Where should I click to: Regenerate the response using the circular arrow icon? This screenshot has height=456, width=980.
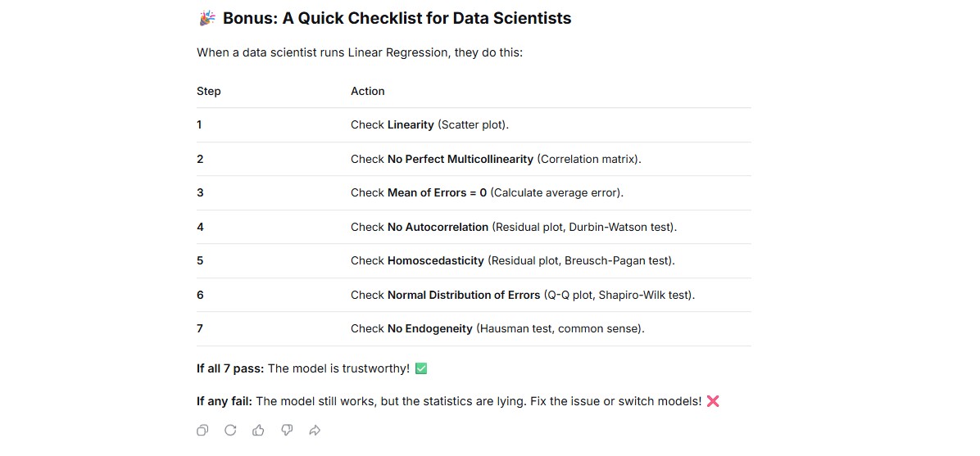tap(230, 431)
